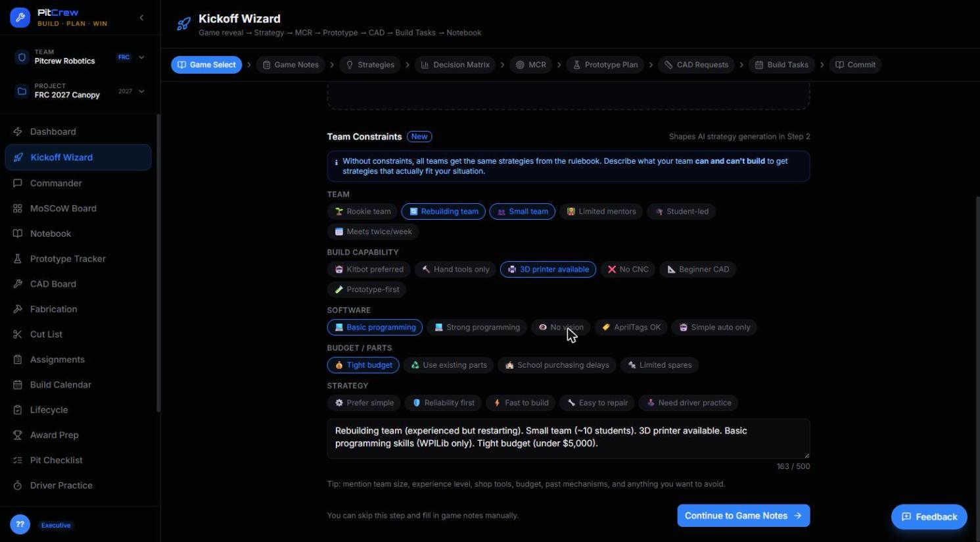
Task: Deselect the Basic programming chip
Action: point(375,327)
